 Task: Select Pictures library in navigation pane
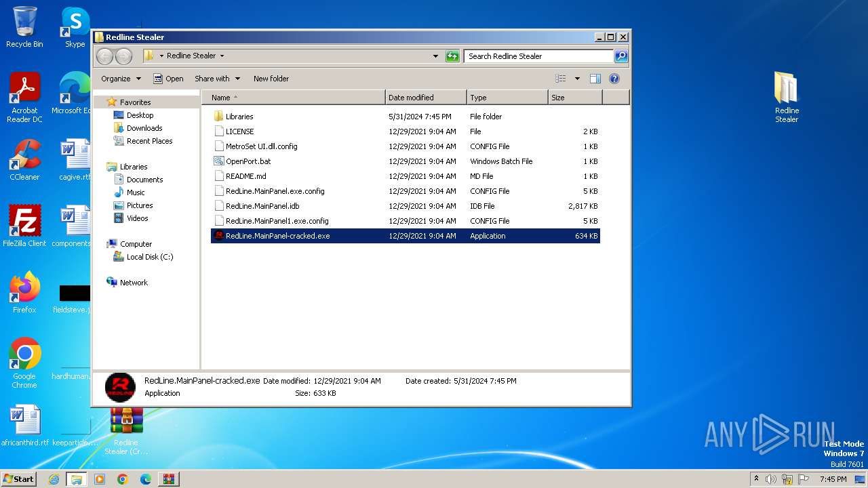(x=140, y=205)
